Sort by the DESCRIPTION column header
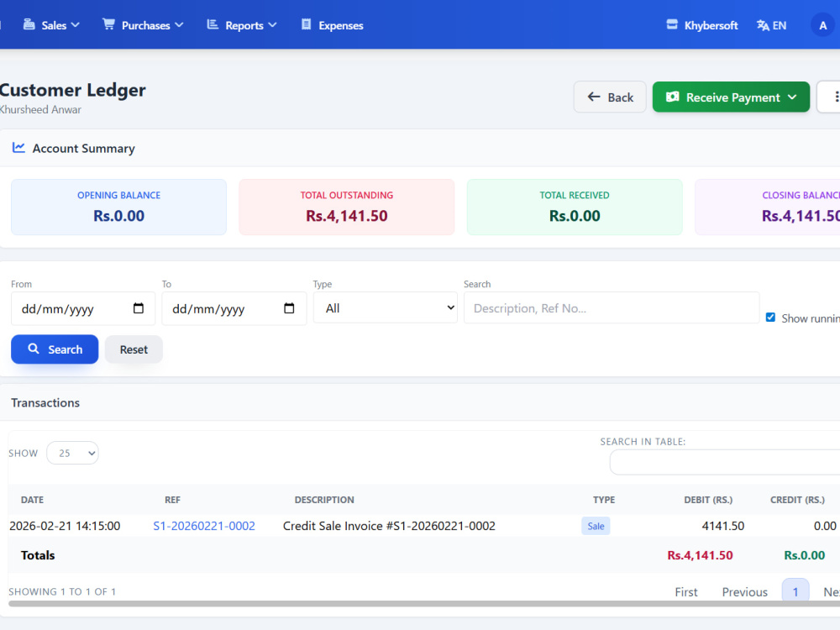The image size is (840, 630). coord(324,500)
